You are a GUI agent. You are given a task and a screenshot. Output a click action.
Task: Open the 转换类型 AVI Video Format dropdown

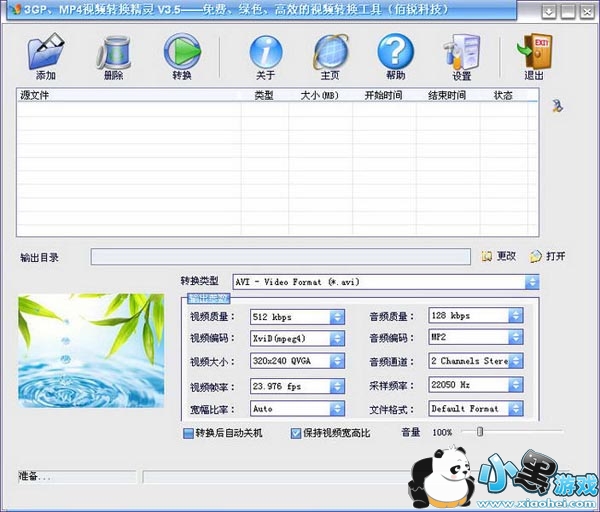pos(532,282)
